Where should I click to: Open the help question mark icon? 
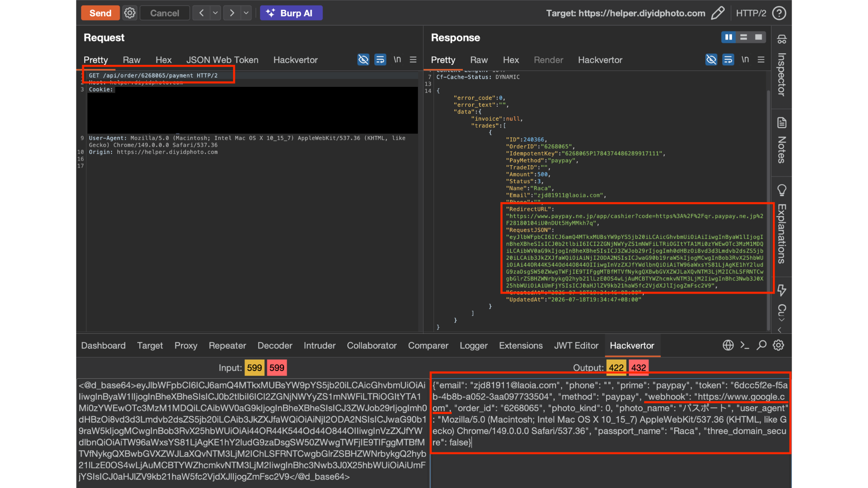click(x=779, y=13)
